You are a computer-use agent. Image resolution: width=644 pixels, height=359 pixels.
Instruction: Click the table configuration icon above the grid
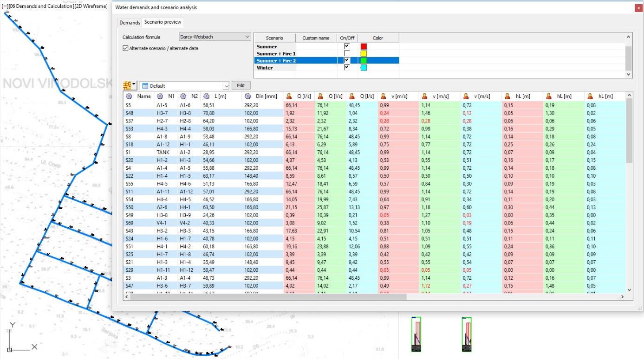pos(127,85)
